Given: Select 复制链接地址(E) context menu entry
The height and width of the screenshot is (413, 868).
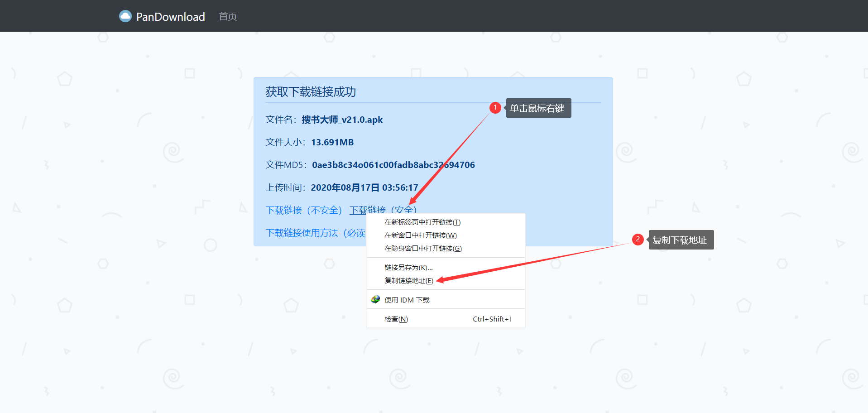Looking at the screenshot, I should (x=408, y=280).
